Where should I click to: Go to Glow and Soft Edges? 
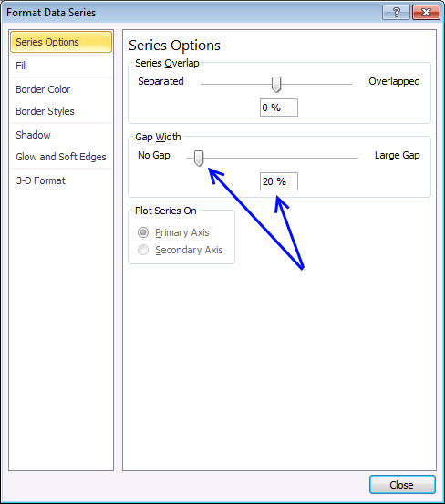[61, 157]
